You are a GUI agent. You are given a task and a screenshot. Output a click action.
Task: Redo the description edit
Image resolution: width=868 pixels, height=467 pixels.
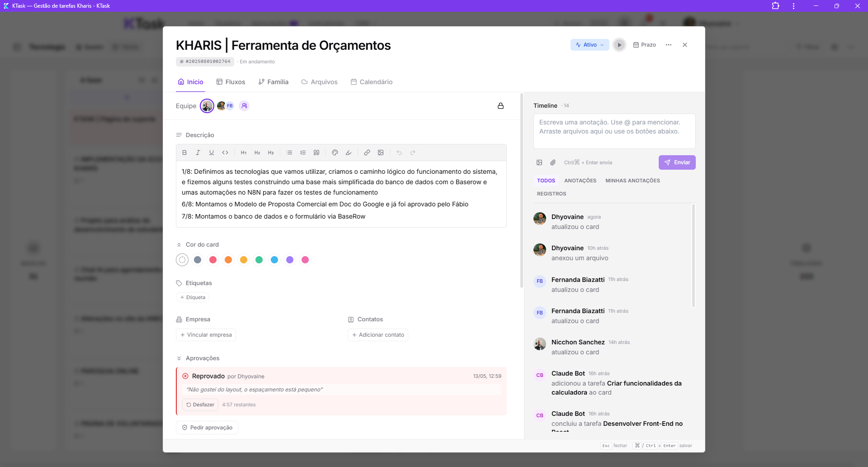[413, 153]
